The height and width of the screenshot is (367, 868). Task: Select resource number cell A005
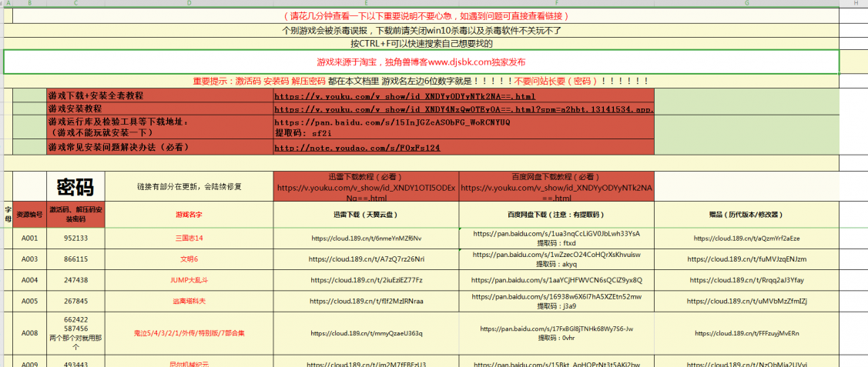[x=29, y=302]
